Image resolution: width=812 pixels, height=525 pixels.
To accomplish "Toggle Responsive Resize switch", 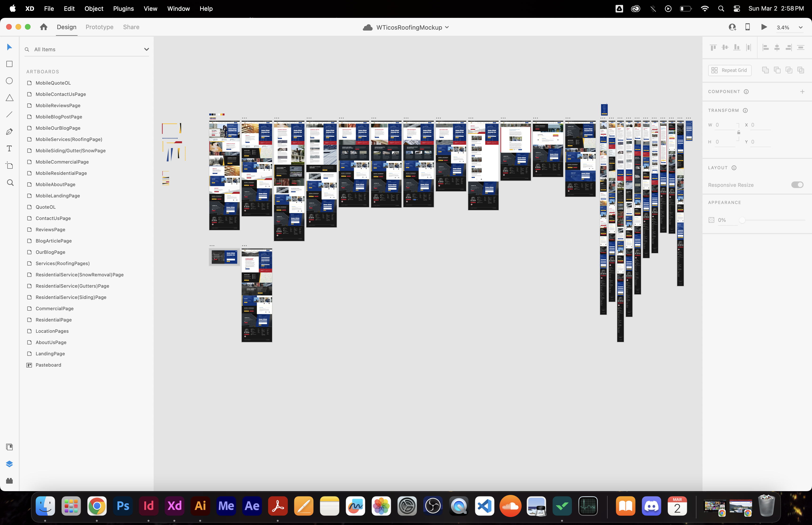I will coord(797,185).
